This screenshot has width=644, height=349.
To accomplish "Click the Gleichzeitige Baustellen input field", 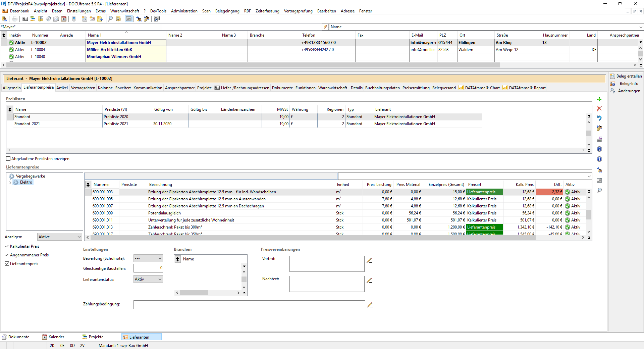I will click(148, 268).
